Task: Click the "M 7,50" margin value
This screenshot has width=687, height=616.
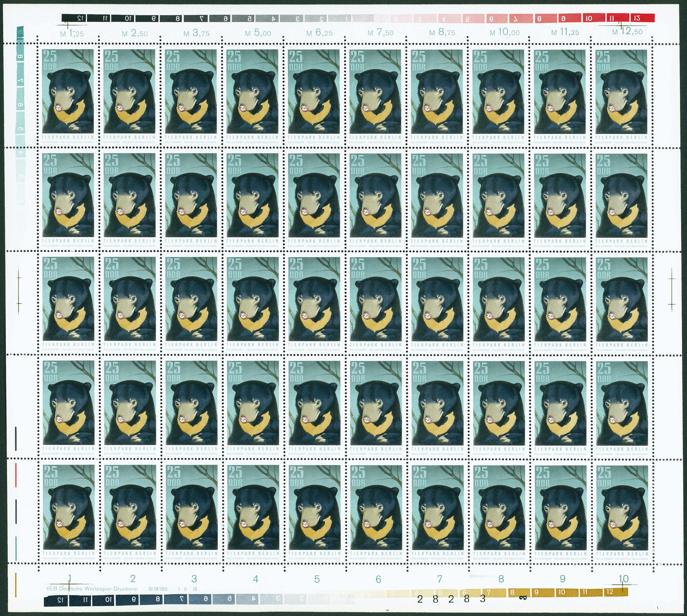Action: [381, 33]
